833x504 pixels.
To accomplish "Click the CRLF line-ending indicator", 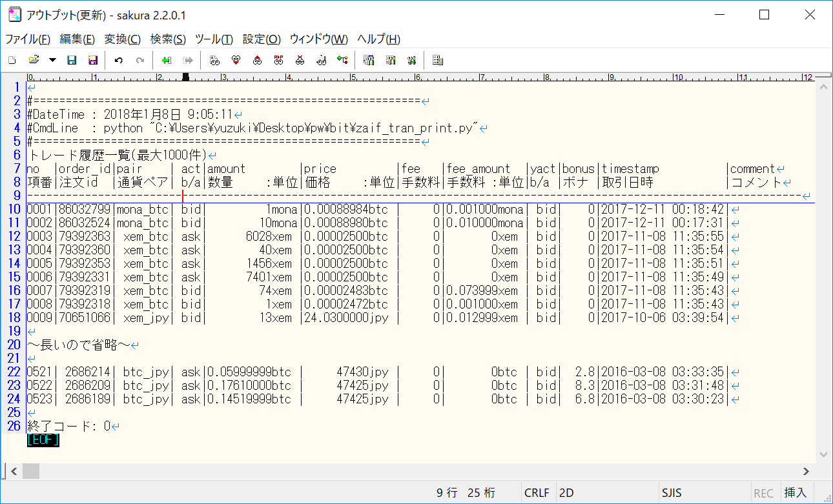I will pos(537,492).
